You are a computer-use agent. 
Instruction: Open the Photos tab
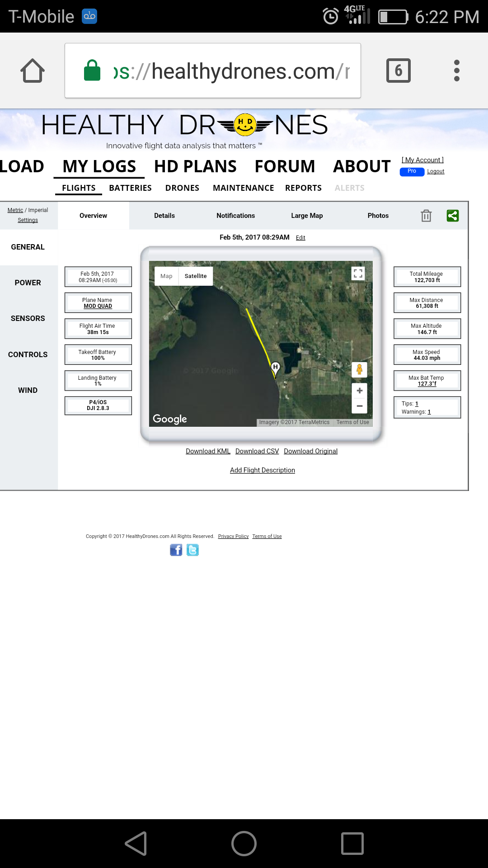[x=378, y=216]
